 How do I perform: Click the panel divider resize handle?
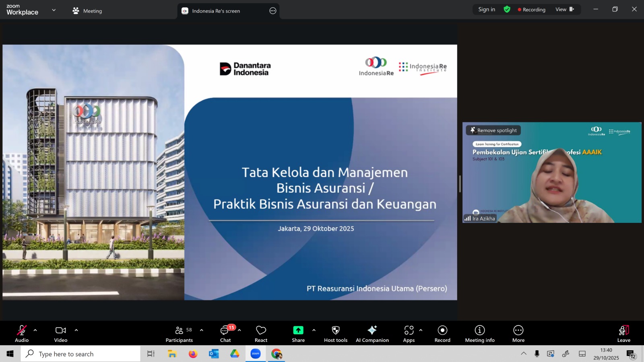pos(460,184)
